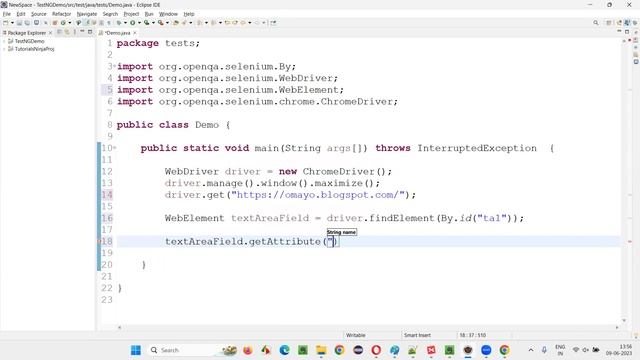Maximize the Package Explorer view
This screenshot has width=640, height=360.
(x=90, y=32)
